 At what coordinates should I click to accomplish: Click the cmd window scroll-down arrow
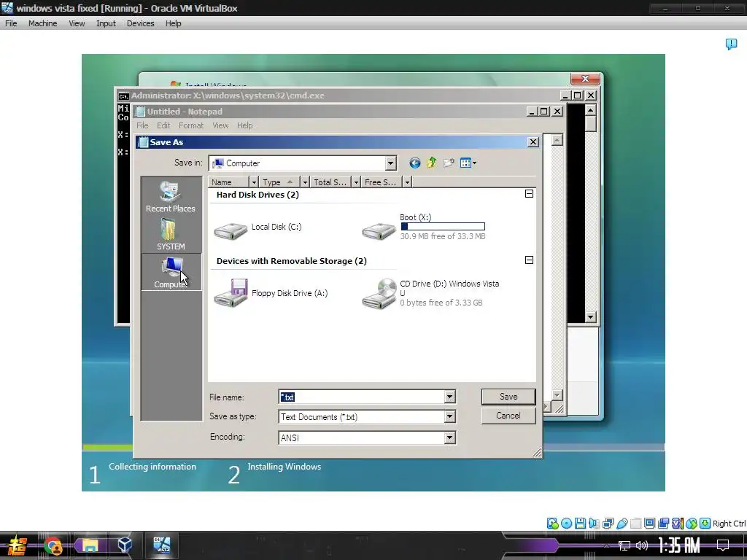(x=591, y=317)
